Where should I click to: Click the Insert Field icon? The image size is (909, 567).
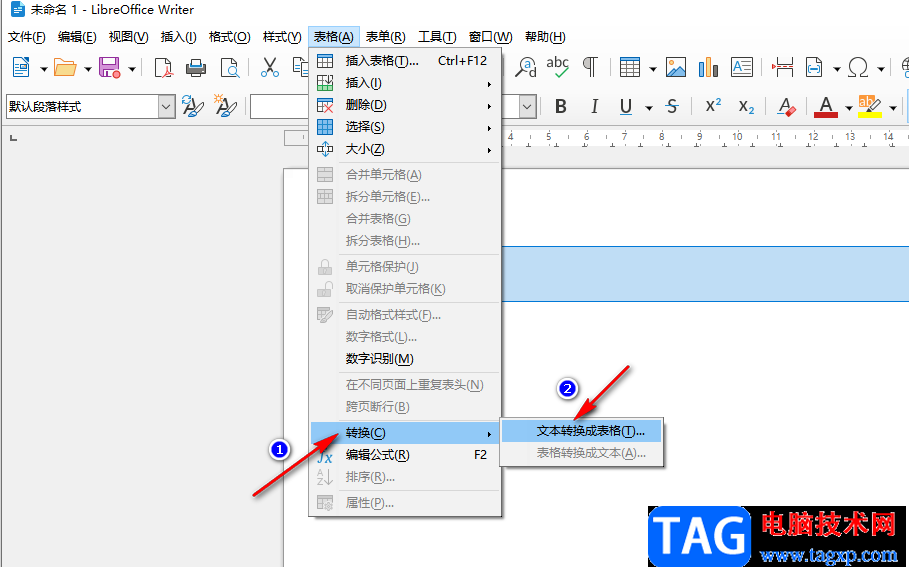pos(815,68)
